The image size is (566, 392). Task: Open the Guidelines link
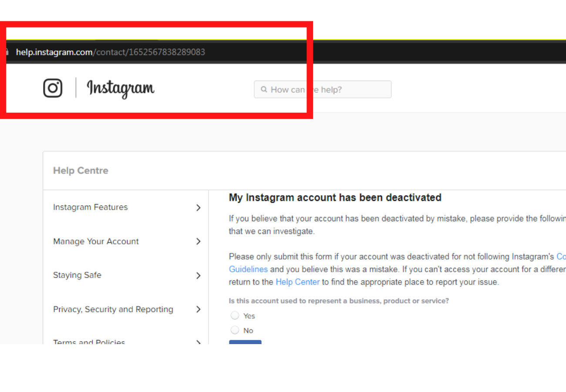(248, 269)
